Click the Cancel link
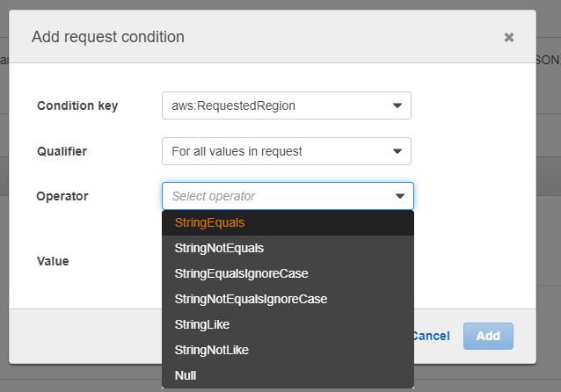561x392 pixels. pos(431,336)
